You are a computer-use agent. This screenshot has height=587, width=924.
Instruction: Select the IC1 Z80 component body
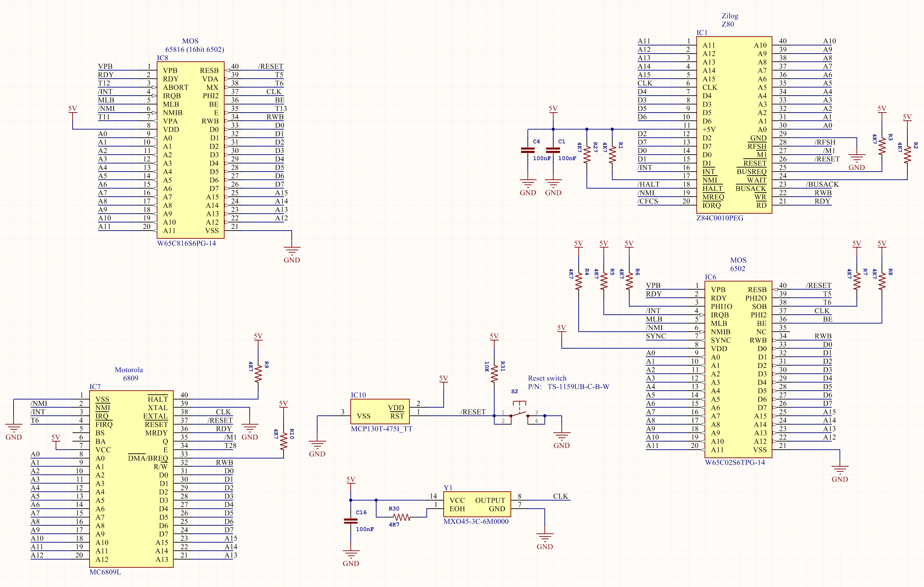tap(734, 125)
